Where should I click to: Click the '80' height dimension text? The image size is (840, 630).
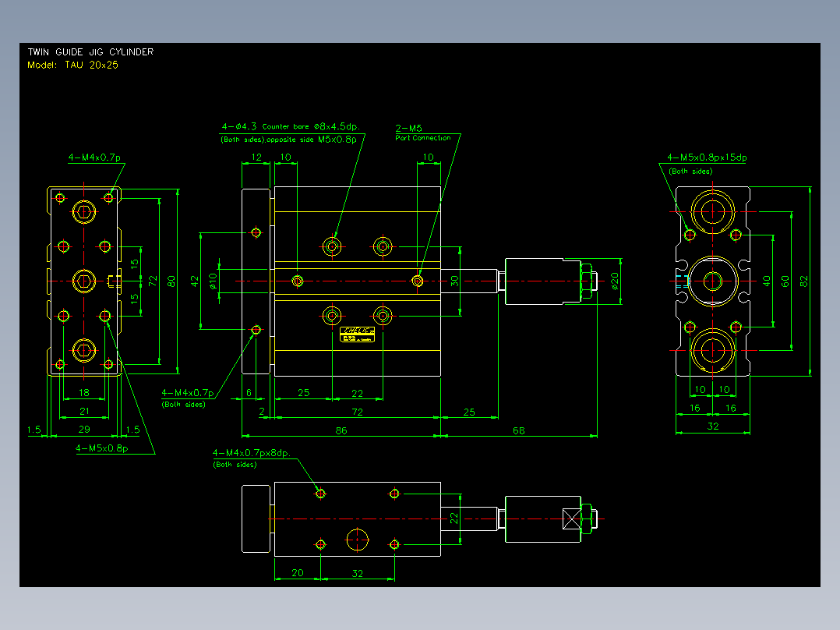[x=171, y=281]
